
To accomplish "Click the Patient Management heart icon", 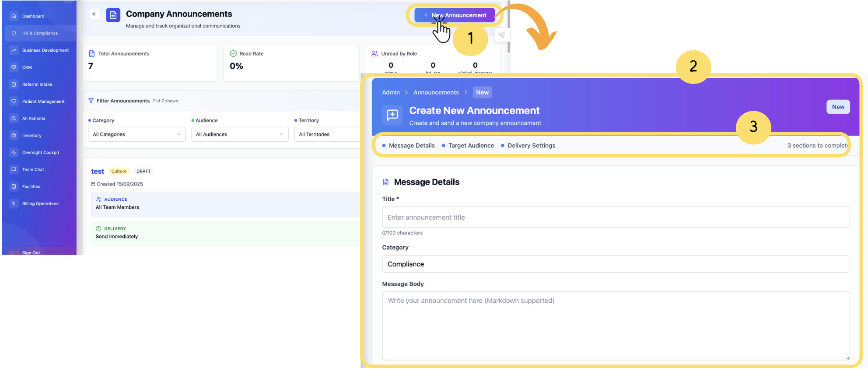I will point(14,101).
